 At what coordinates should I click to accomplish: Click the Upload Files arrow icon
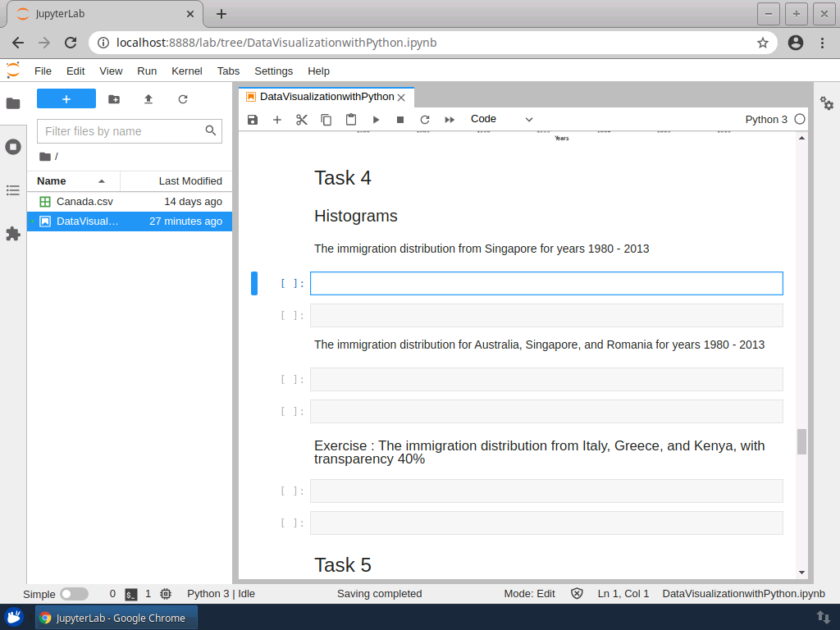(148, 99)
